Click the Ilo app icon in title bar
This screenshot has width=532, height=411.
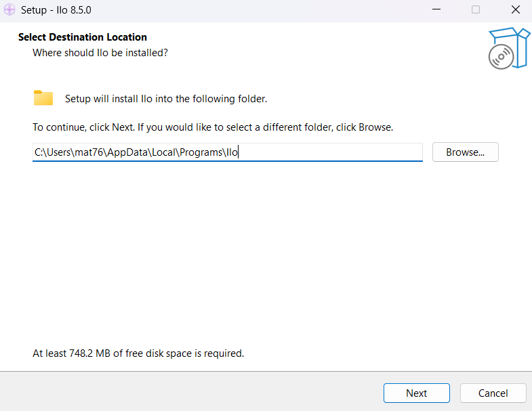click(9, 9)
